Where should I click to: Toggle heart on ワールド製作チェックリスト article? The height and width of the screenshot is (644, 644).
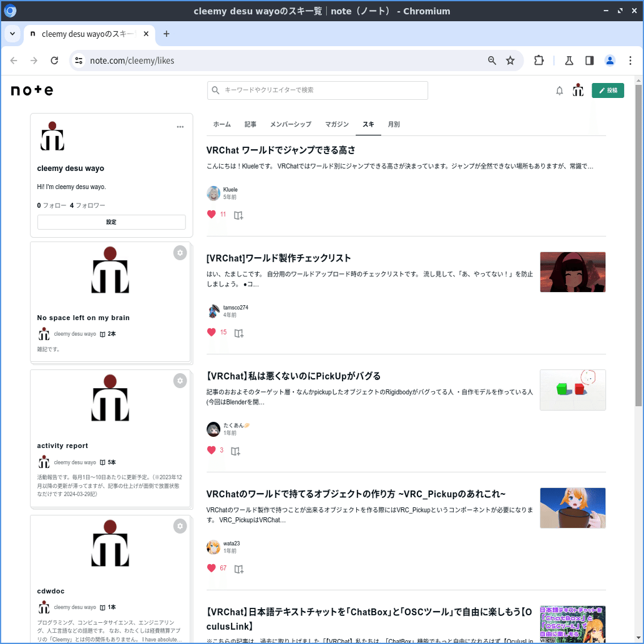click(211, 332)
